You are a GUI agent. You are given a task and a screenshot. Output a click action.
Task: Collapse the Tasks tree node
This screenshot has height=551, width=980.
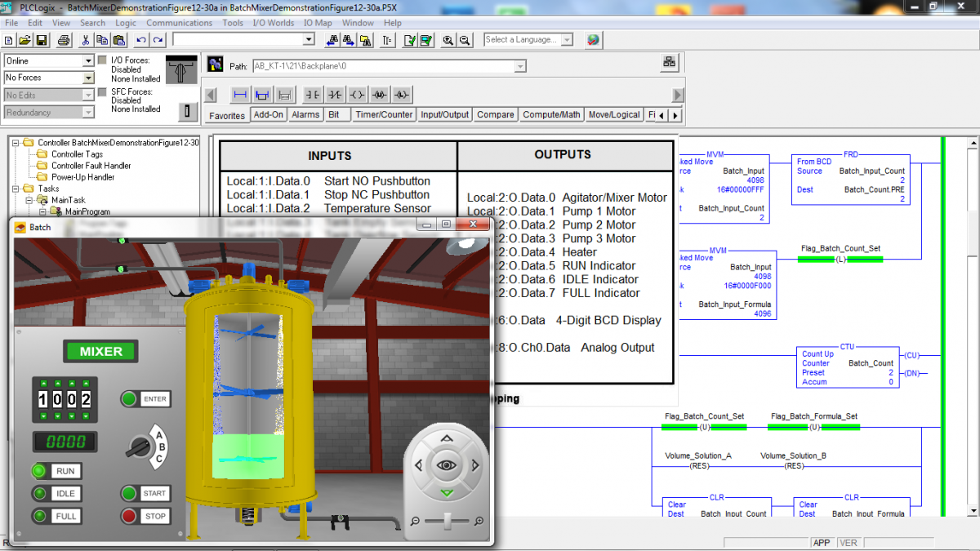16,189
